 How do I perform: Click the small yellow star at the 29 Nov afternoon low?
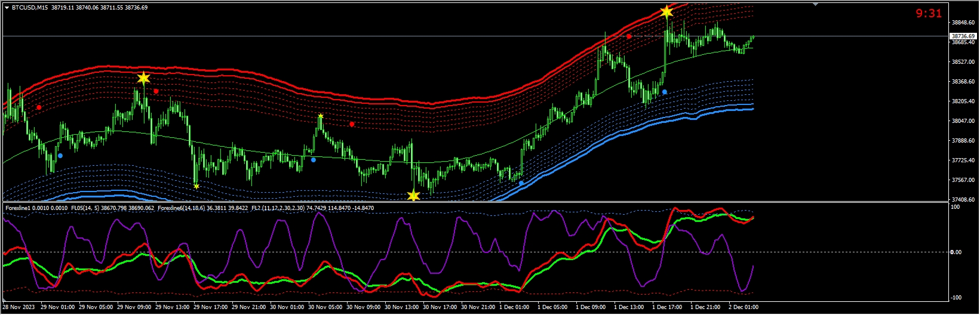click(196, 186)
